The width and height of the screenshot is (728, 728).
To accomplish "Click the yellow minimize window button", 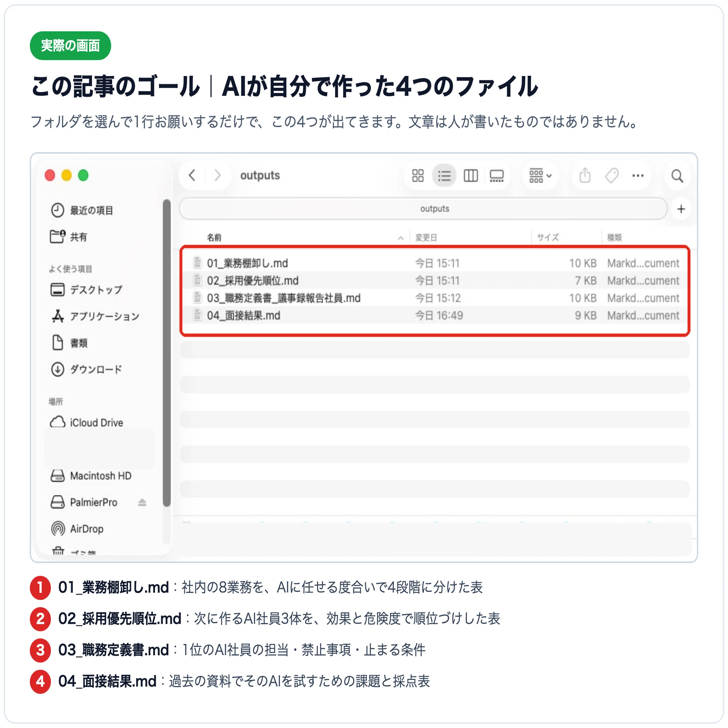I will pyautogui.click(x=66, y=175).
